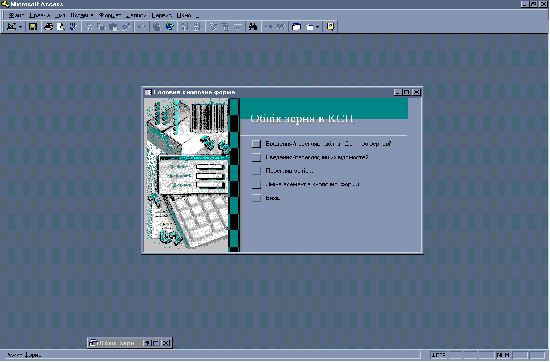Open Print Preview from the toolbar
The height and width of the screenshot is (362, 550).
(61, 27)
